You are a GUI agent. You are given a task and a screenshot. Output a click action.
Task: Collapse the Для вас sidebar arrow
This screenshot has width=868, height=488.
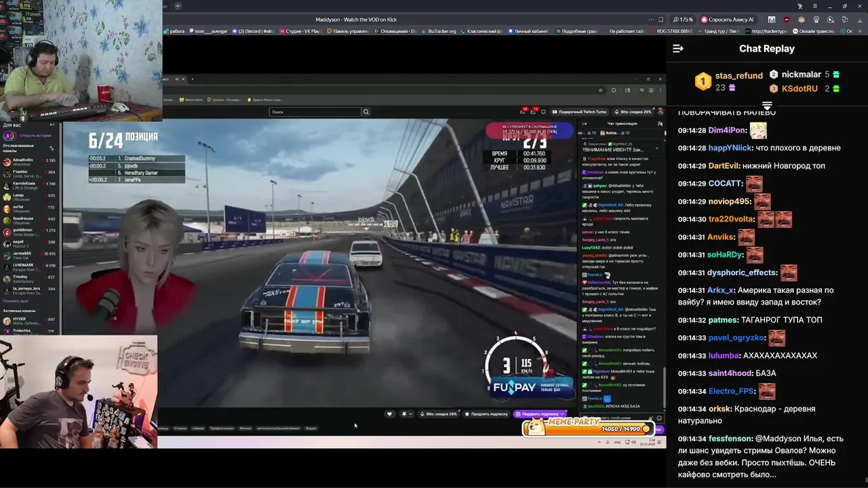pyautogui.click(x=52, y=125)
